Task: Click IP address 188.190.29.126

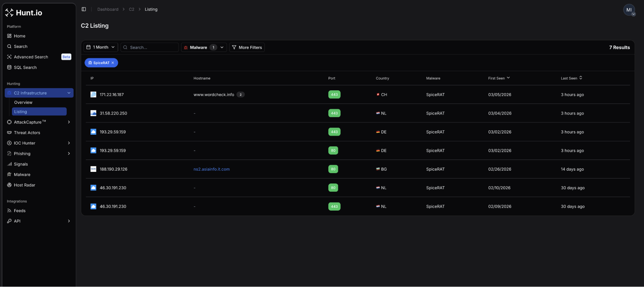Action: [113, 169]
